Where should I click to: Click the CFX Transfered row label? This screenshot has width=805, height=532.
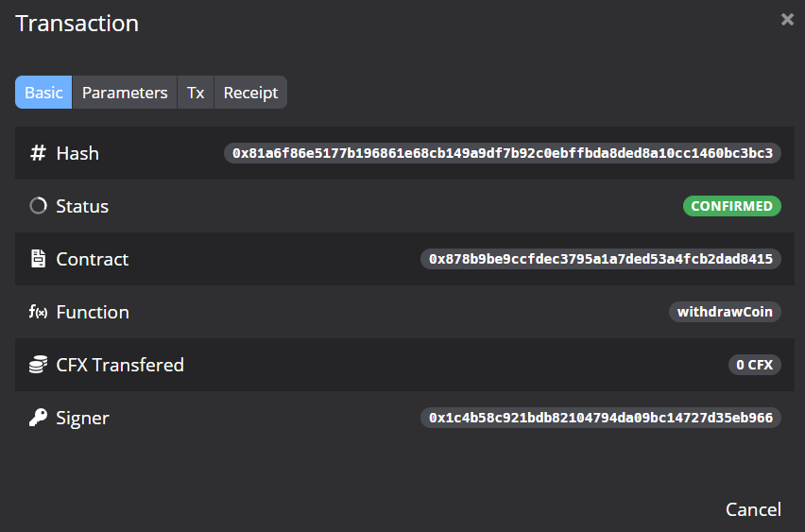120,365
